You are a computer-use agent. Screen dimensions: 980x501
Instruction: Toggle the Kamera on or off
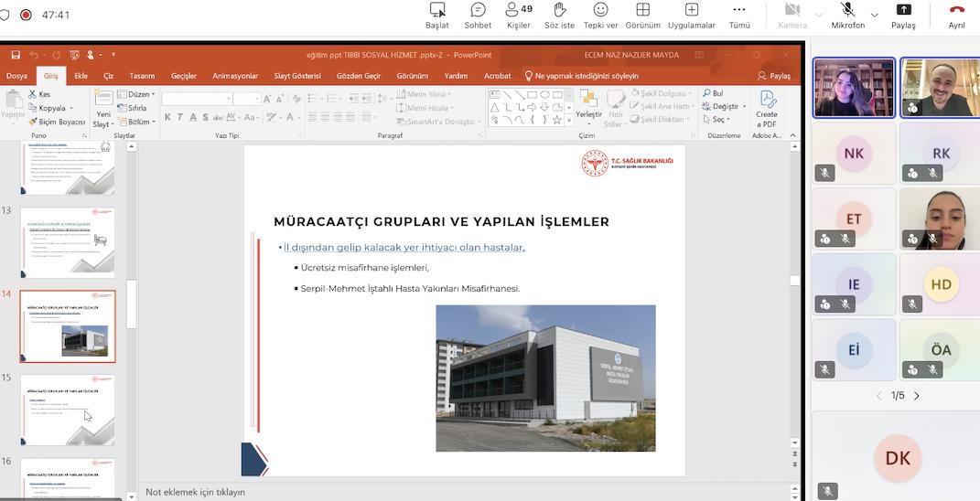coord(792,16)
